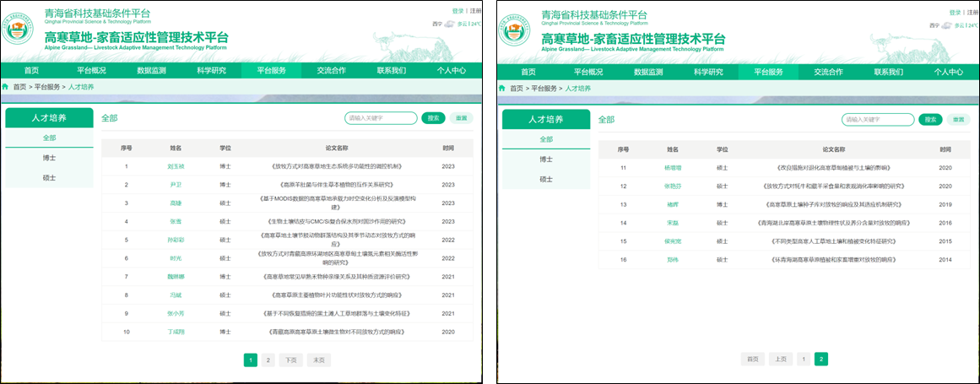Go to 下页 in left pagination

coord(290,360)
